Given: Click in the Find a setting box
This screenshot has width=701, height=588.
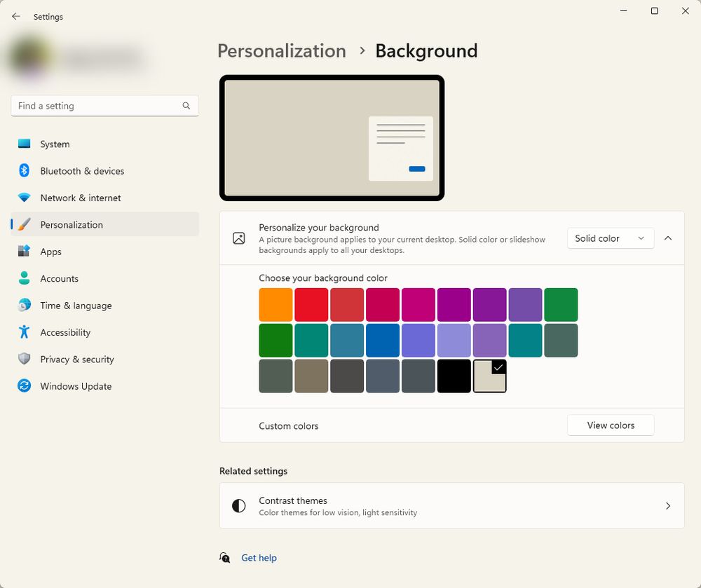Looking at the screenshot, I should pos(104,106).
